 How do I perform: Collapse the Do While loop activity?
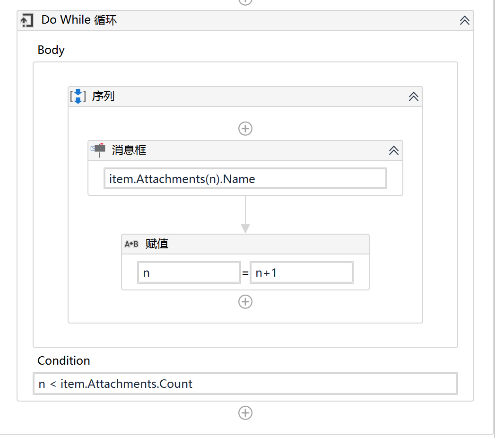tap(464, 20)
